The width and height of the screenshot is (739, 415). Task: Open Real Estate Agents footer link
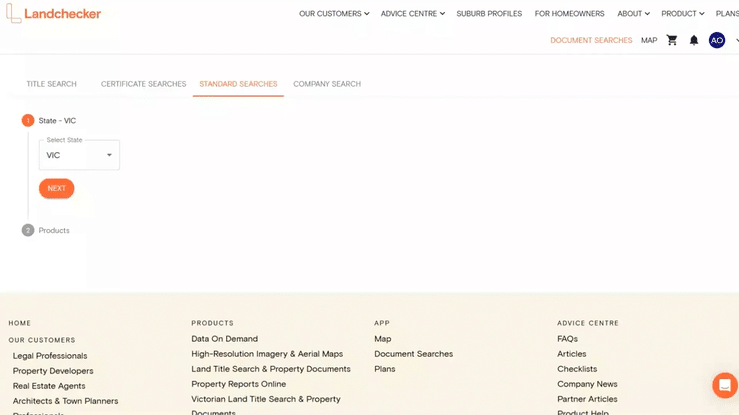[49, 386]
